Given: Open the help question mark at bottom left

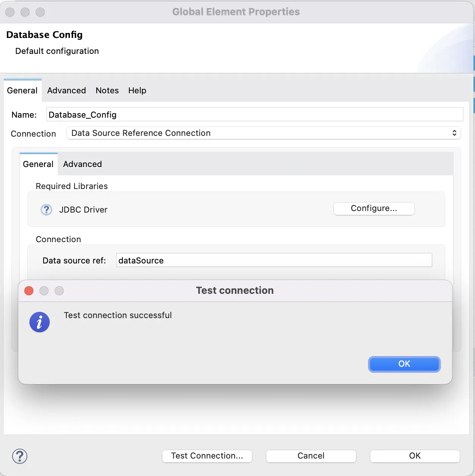Looking at the screenshot, I should 20,456.
